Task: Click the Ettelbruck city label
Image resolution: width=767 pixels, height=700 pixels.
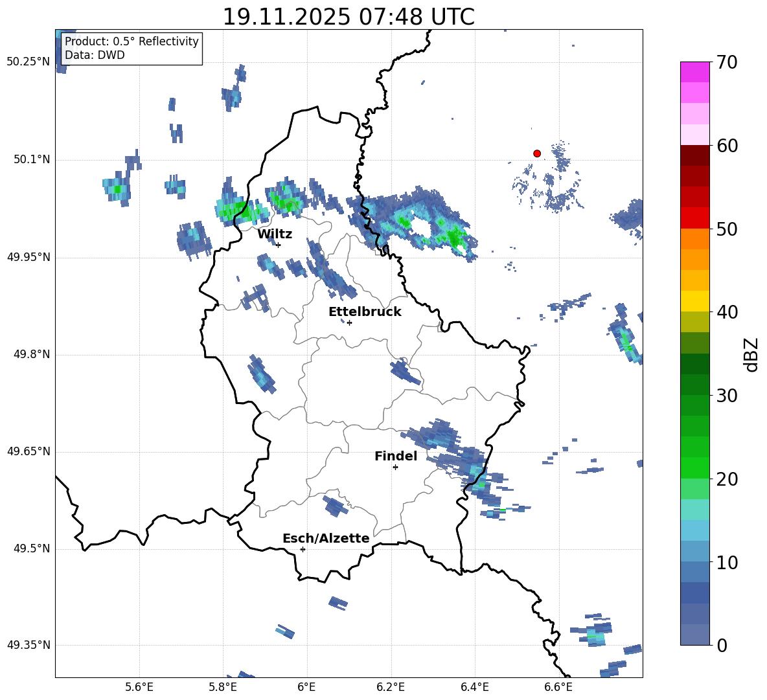Action: click(x=365, y=312)
